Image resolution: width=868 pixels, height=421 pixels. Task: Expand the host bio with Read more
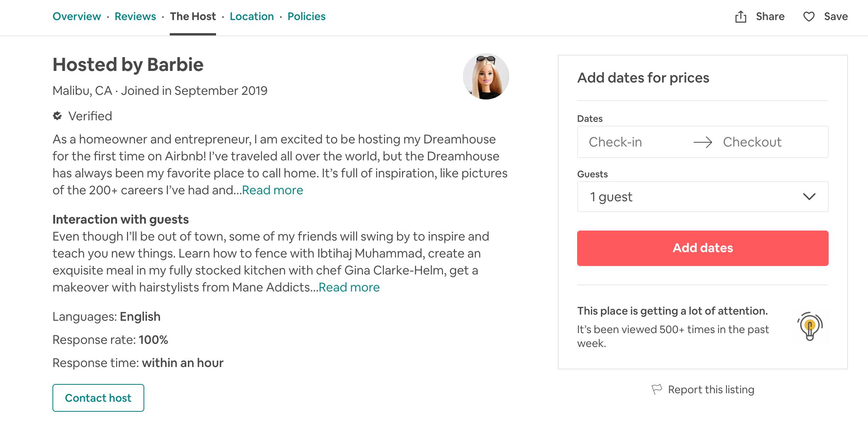click(x=272, y=190)
